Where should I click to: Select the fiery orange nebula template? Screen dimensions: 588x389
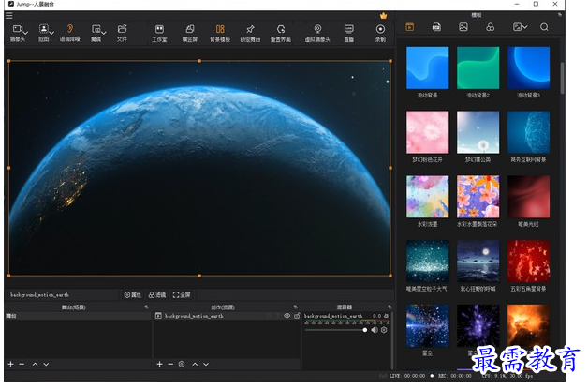(529, 326)
